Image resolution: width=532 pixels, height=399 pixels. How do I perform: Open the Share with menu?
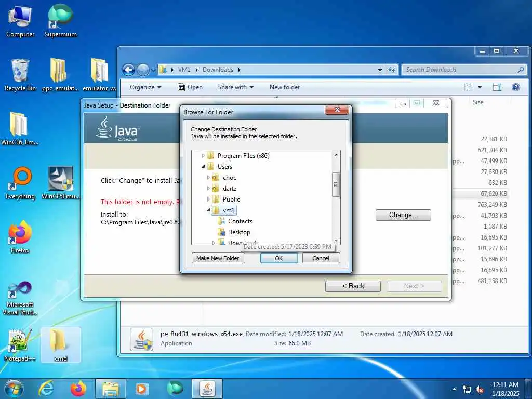pos(236,87)
